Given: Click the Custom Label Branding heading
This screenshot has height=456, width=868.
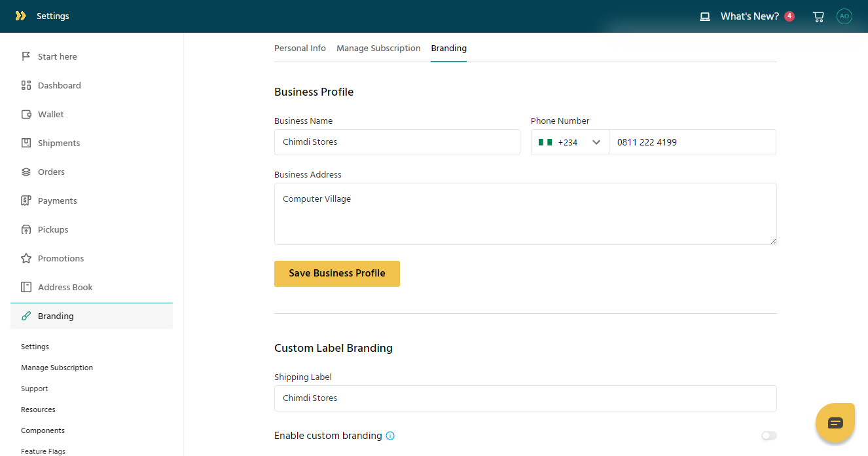Looking at the screenshot, I should click(334, 348).
